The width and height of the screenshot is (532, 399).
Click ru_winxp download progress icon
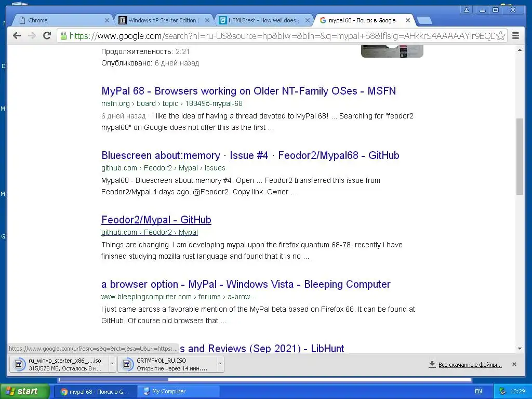pos(19,364)
